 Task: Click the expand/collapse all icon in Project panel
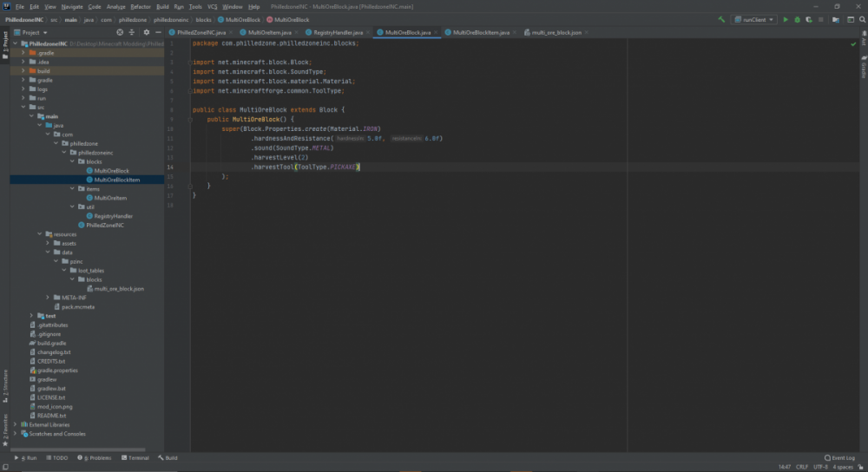(x=132, y=33)
